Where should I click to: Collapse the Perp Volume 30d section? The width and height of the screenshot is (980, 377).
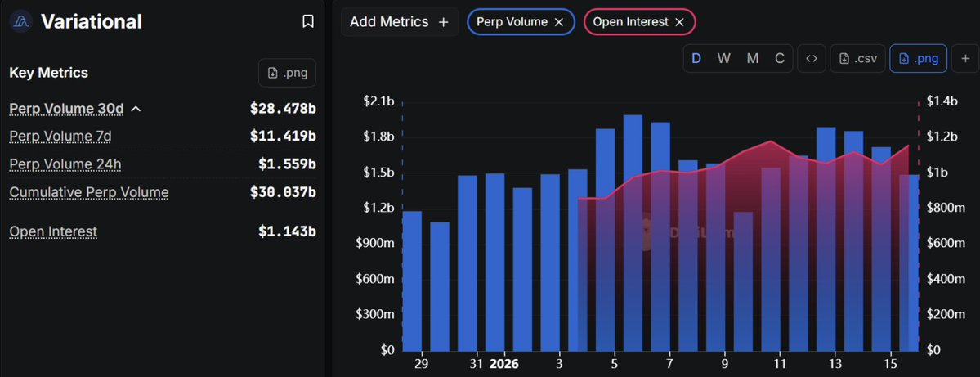[136, 109]
